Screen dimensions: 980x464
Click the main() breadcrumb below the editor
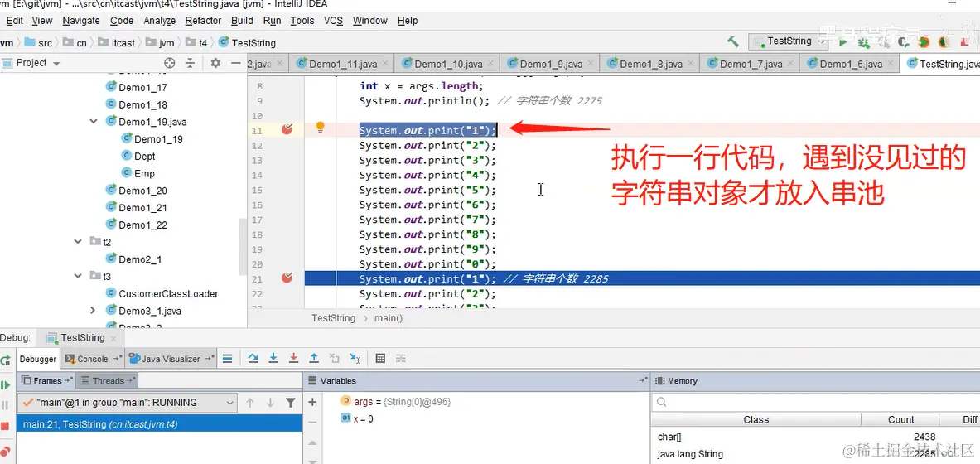(389, 318)
